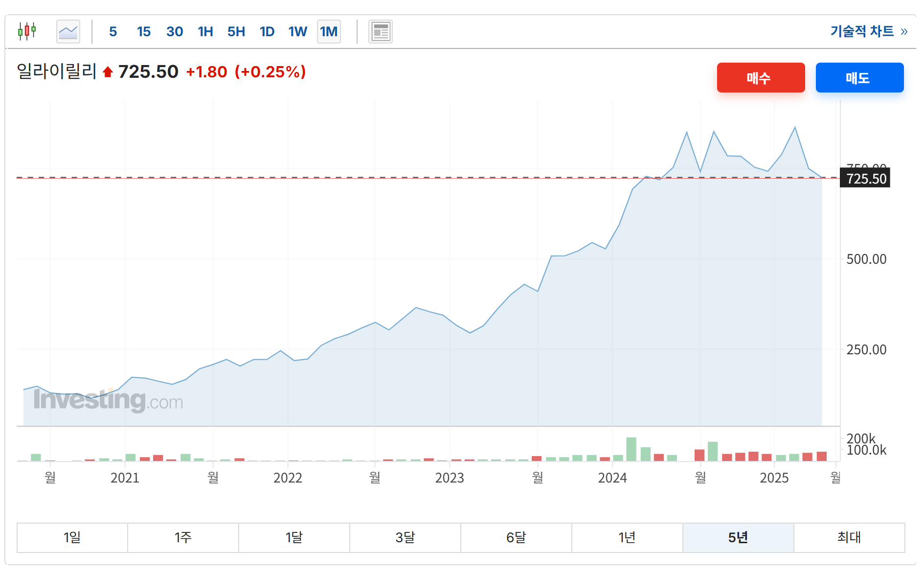Choose the 5H interval
Screen dimensions: 924x575
point(236,32)
